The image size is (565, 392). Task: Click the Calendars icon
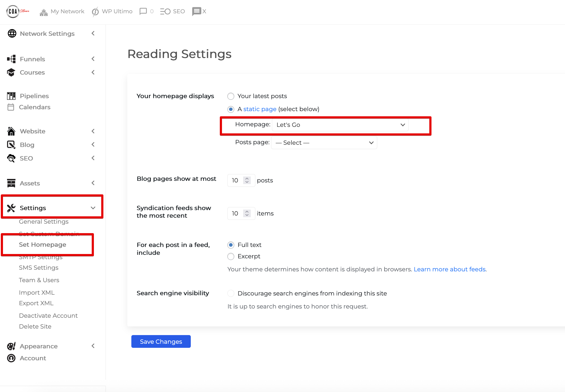point(11,107)
